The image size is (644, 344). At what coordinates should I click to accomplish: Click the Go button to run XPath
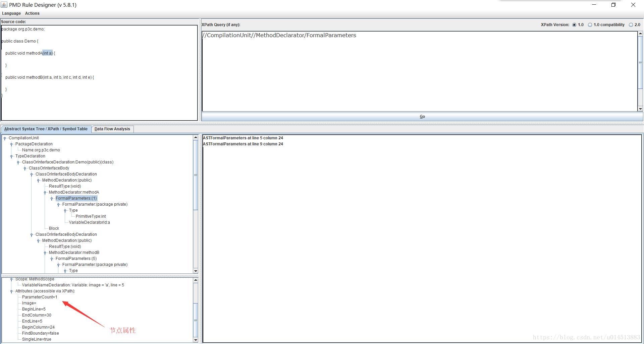422,117
